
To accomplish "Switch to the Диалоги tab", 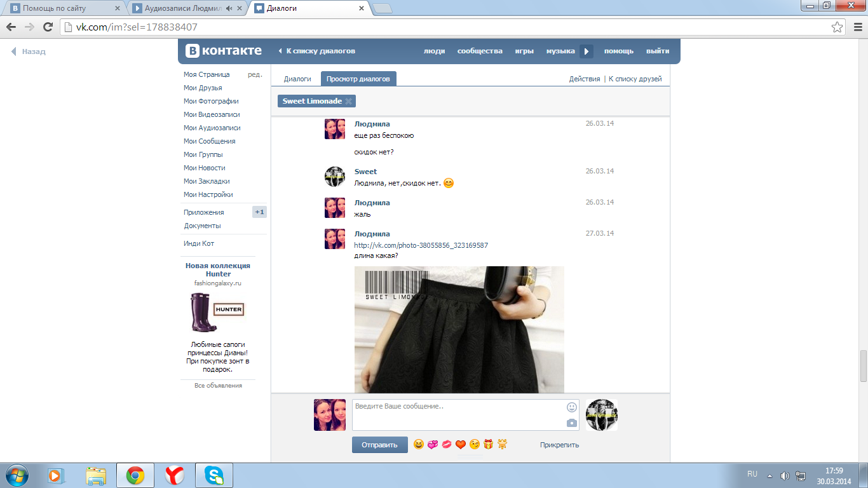I will (297, 79).
